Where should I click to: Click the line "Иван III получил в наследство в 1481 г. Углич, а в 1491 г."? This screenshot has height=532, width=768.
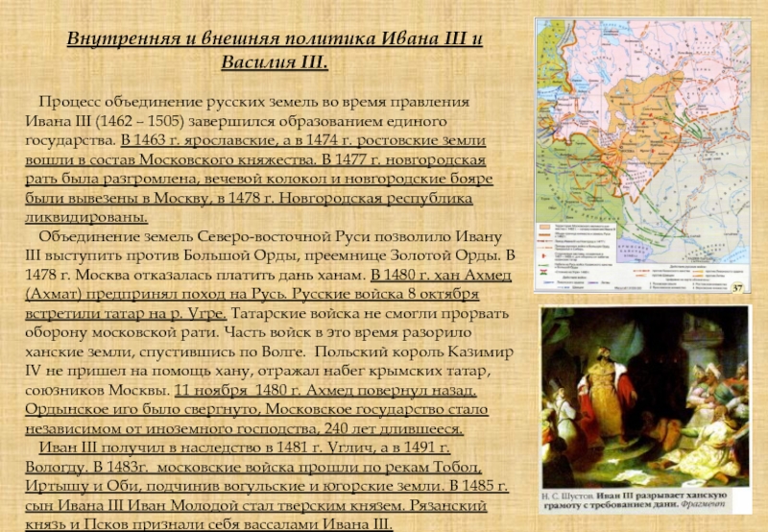[245, 448]
